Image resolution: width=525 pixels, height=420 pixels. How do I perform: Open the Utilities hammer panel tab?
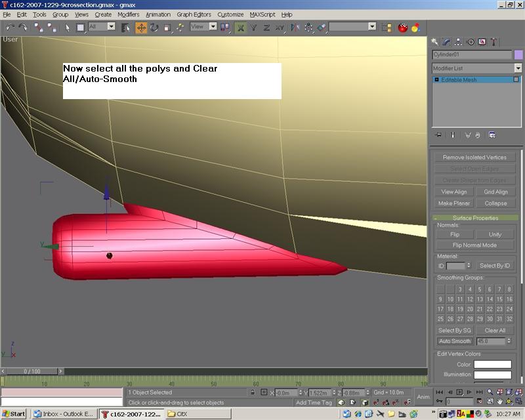(494, 42)
